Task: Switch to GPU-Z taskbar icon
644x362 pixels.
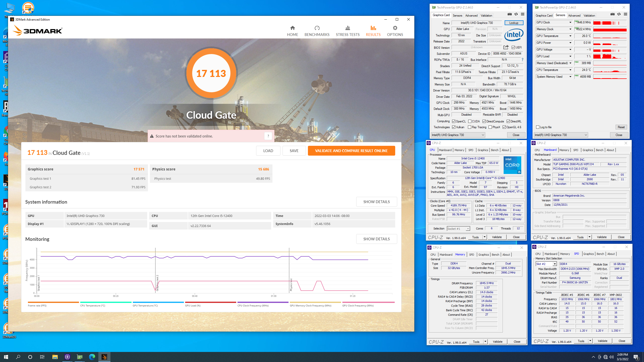Action: coord(79,357)
